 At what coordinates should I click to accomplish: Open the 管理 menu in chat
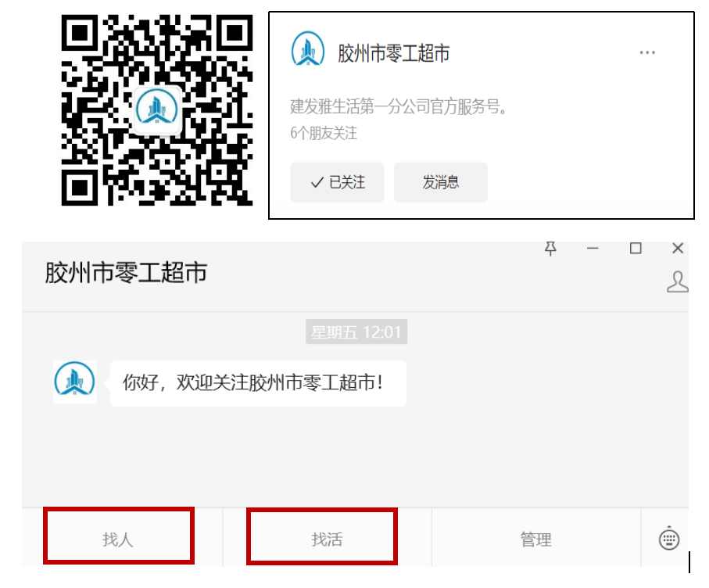click(x=536, y=539)
